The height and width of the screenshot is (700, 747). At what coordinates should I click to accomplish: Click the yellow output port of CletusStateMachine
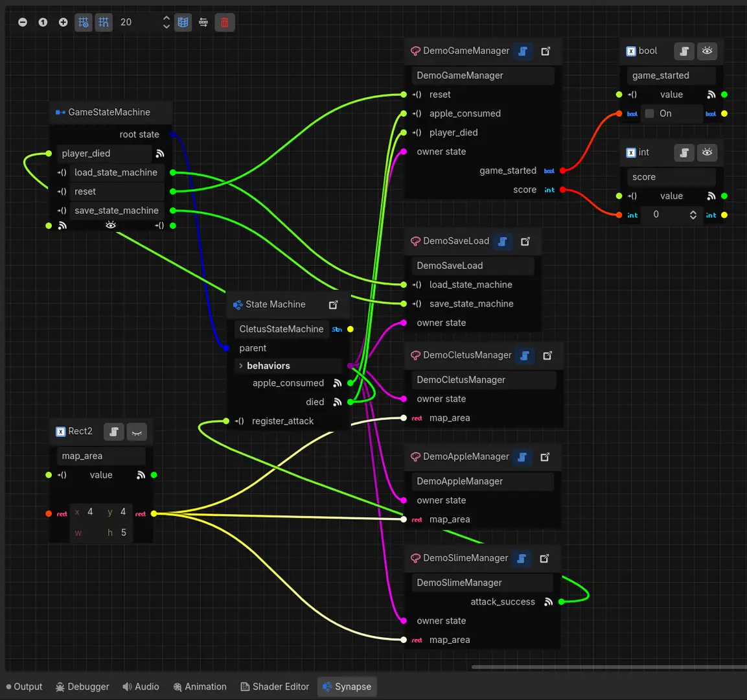[x=351, y=329]
